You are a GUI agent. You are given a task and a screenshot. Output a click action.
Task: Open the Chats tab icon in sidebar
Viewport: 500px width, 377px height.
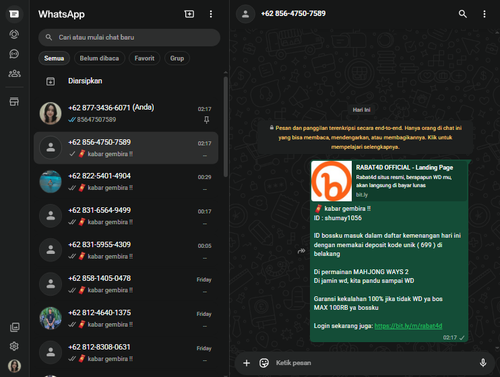coord(14,14)
